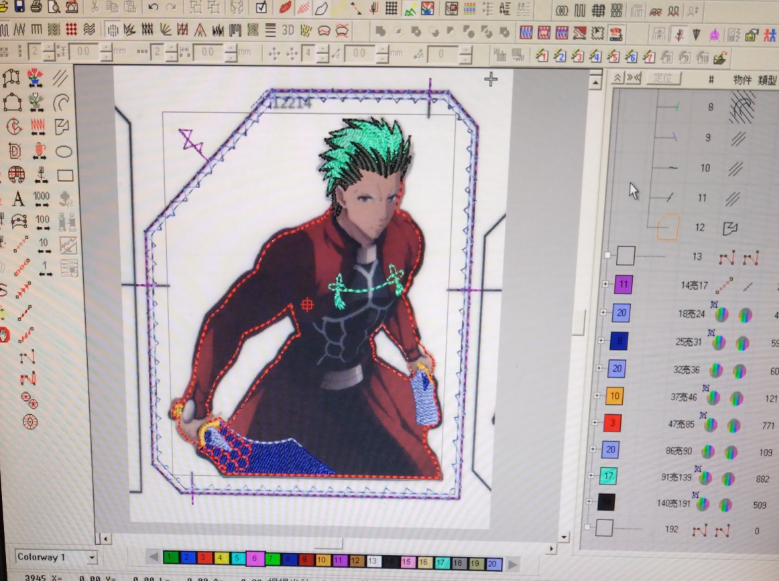This screenshot has height=581, width=779.
Task: Select the red dotted motif fill icon
Action: [71, 30]
